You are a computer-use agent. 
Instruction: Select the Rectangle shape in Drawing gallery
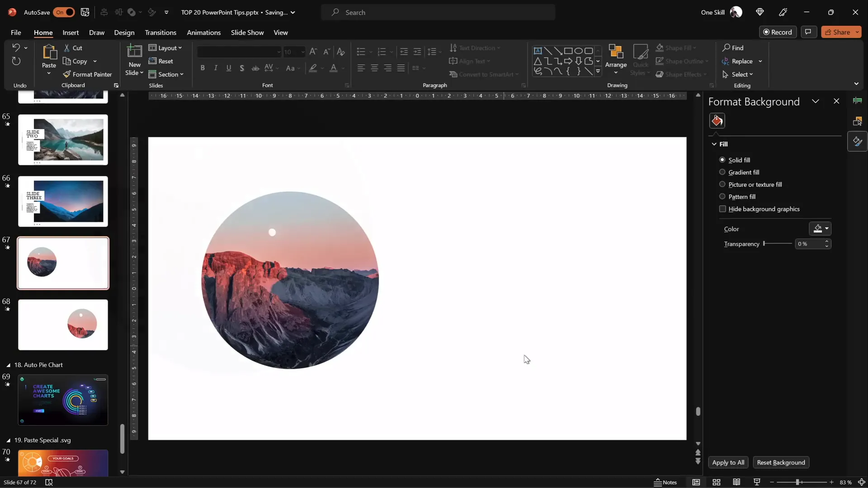568,51
